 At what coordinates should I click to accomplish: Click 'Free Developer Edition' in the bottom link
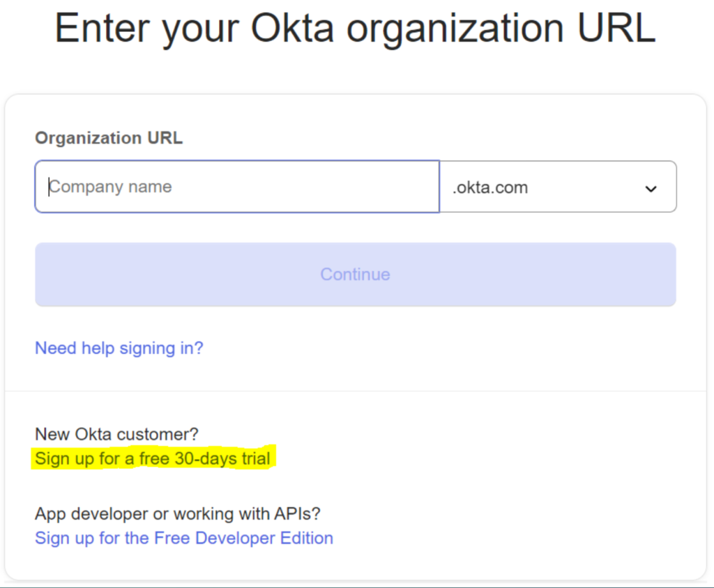tap(243, 538)
